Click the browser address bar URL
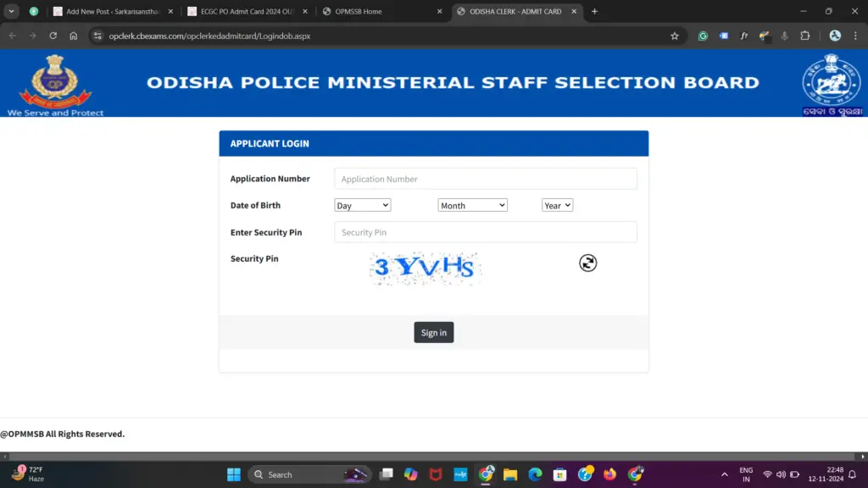The width and height of the screenshot is (868, 488). 209,36
